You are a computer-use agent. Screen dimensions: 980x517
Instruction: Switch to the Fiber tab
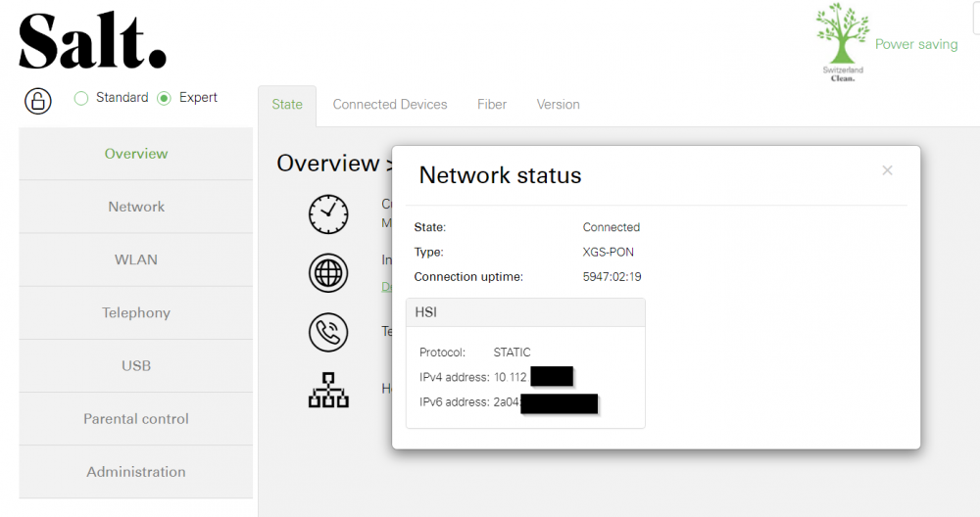pyautogui.click(x=492, y=104)
